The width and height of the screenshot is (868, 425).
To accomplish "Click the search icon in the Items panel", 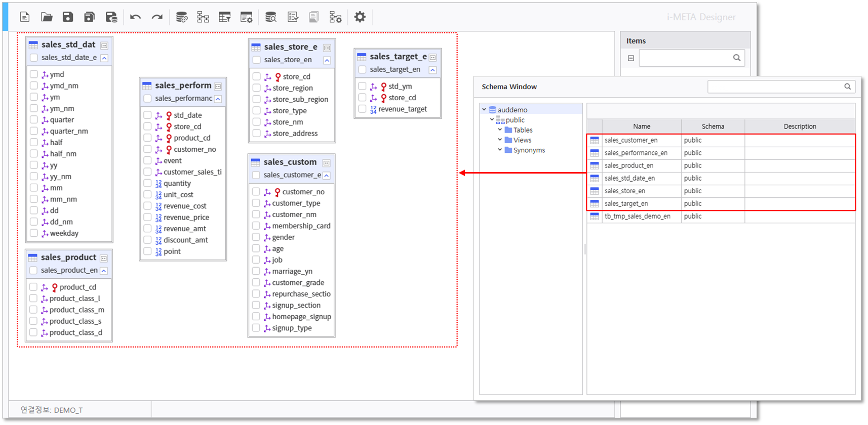I will 737,58.
